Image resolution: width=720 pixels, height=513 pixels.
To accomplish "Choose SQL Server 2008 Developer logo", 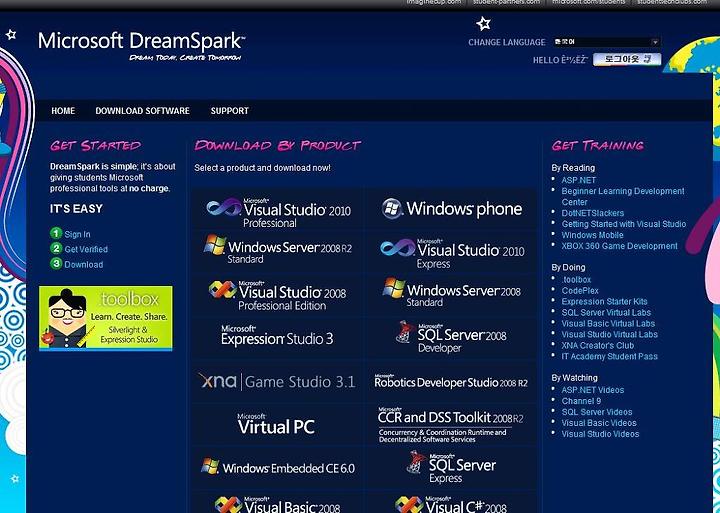I will [451, 337].
